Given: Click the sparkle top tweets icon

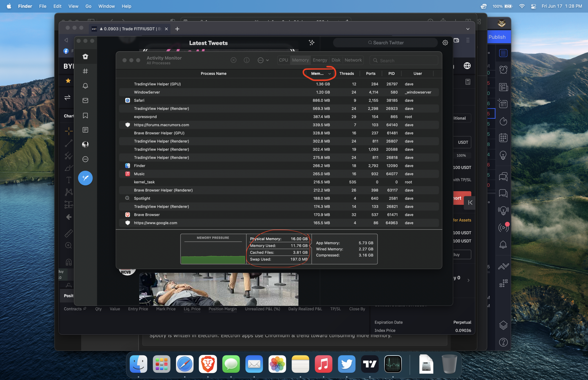Looking at the screenshot, I should tap(312, 43).
